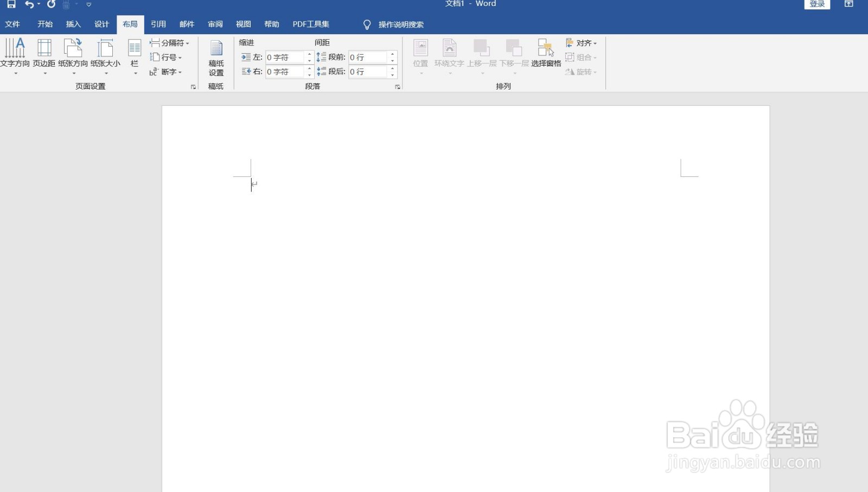868x492 pixels.
Task: Open 页面设置 dialog launcher
Action: pyautogui.click(x=193, y=87)
